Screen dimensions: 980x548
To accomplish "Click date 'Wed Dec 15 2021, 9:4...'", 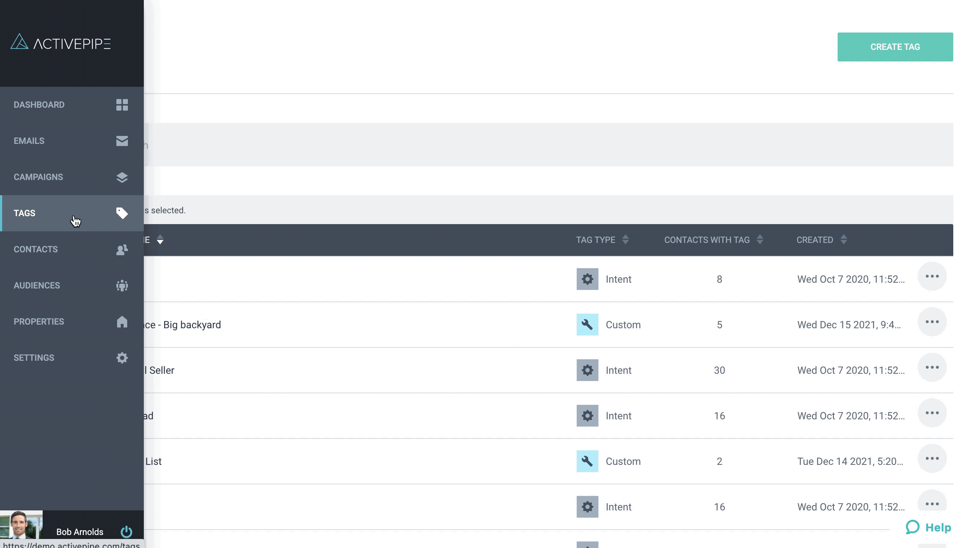I will point(849,325).
